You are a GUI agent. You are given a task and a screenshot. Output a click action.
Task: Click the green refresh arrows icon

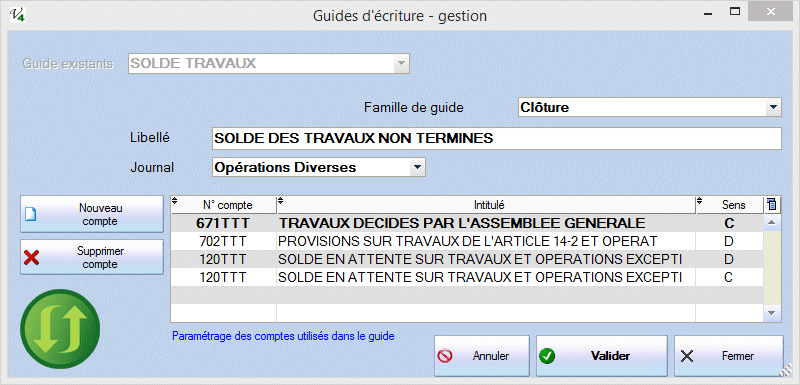(x=60, y=329)
